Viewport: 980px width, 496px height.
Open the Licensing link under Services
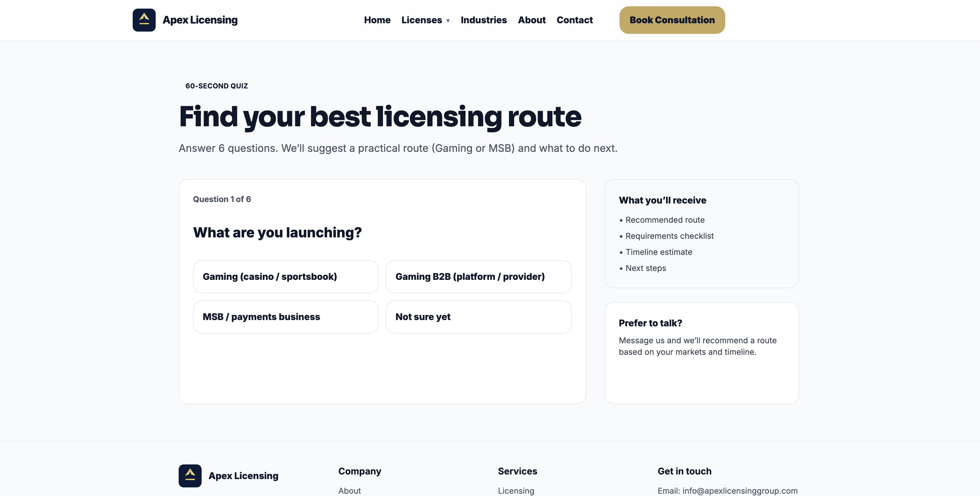[516, 491]
